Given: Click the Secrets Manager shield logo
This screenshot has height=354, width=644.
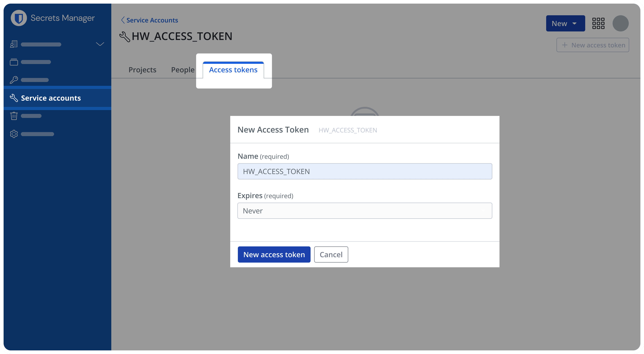Looking at the screenshot, I should [18, 18].
